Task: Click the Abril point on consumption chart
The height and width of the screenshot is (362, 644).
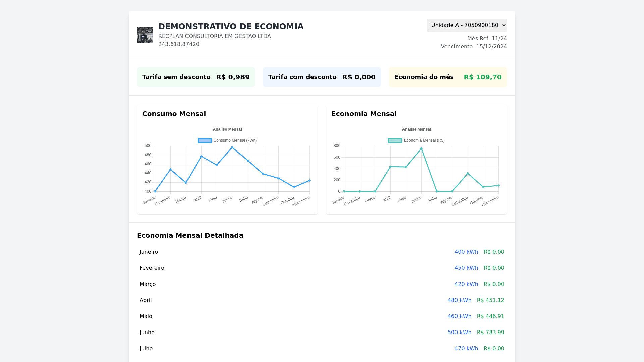Action: [201, 157]
